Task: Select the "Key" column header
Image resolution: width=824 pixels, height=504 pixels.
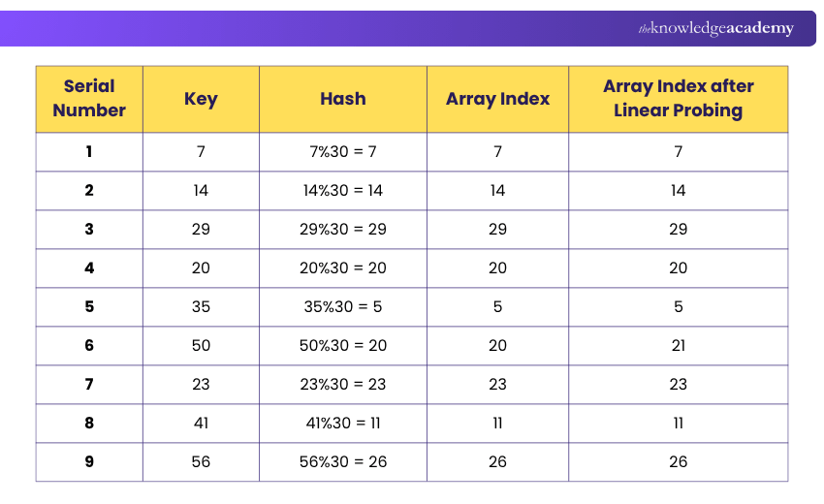Action: pyautogui.click(x=201, y=99)
